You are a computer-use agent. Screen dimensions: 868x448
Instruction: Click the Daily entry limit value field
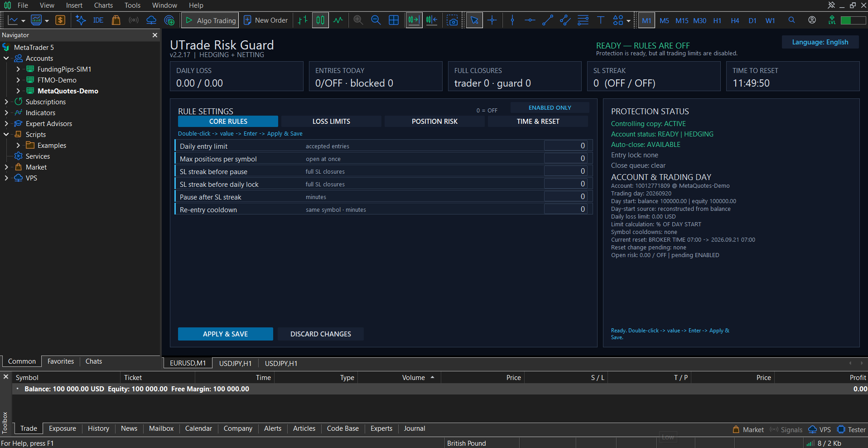(x=565, y=146)
